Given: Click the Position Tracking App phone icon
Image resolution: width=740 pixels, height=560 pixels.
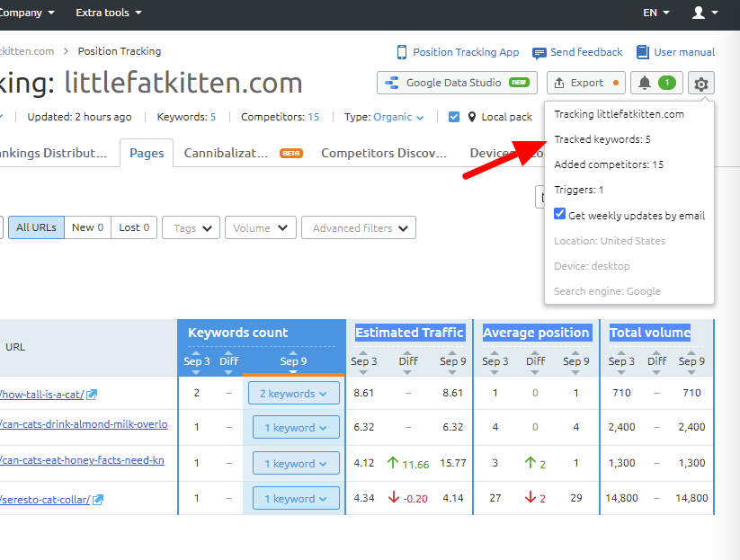Looking at the screenshot, I should coord(402,52).
